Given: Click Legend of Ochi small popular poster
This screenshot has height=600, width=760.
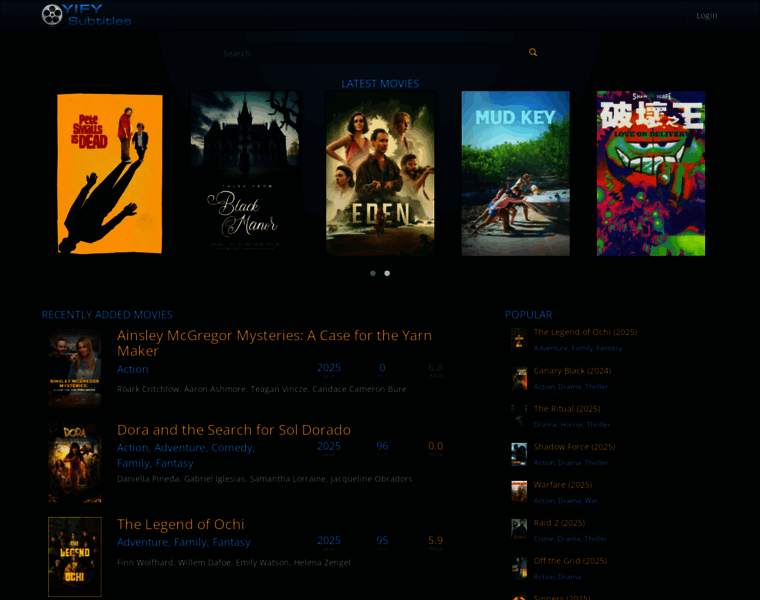Looking at the screenshot, I should point(519,340).
